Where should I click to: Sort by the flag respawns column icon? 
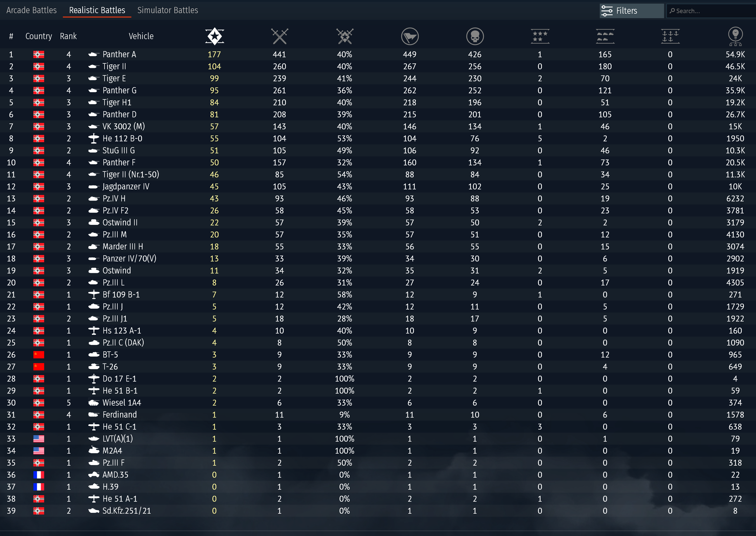coord(409,36)
